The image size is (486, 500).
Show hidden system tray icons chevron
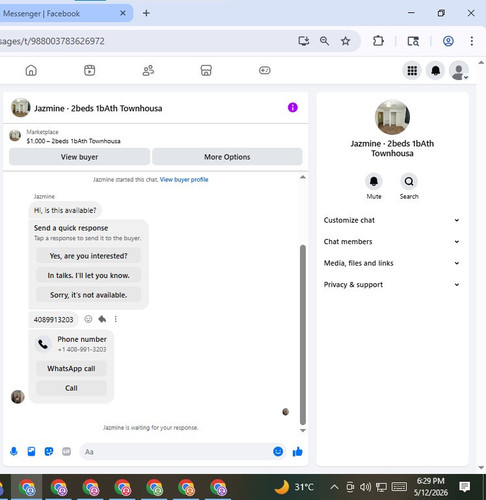(x=334, y=487)
